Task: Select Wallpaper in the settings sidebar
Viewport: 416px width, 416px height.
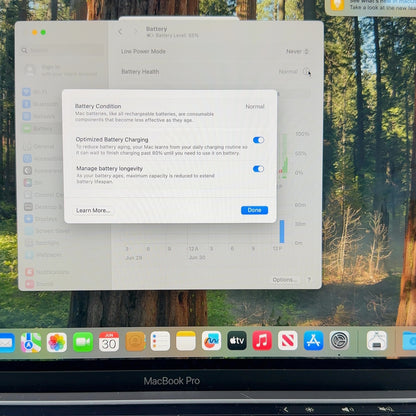Action: point(43,255)
